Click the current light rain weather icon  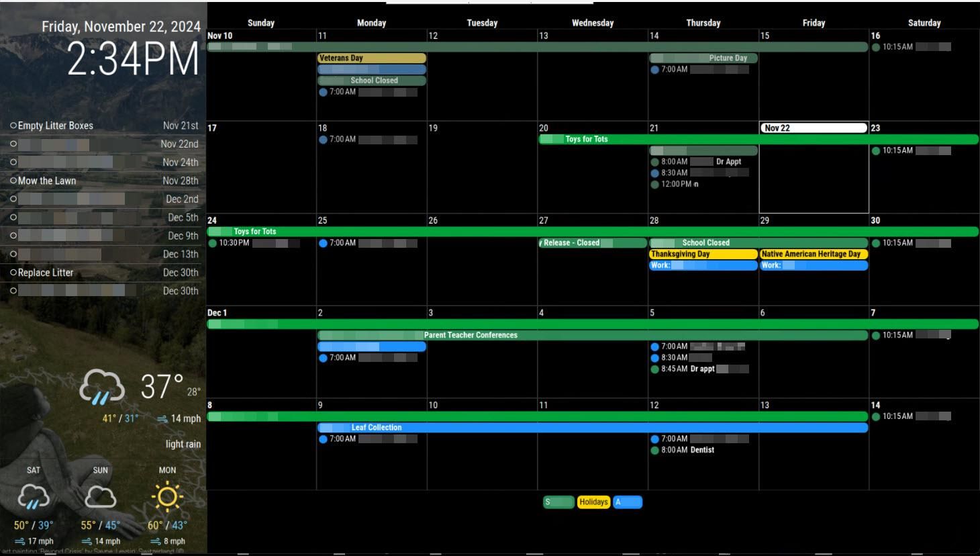tap(102, 388)
